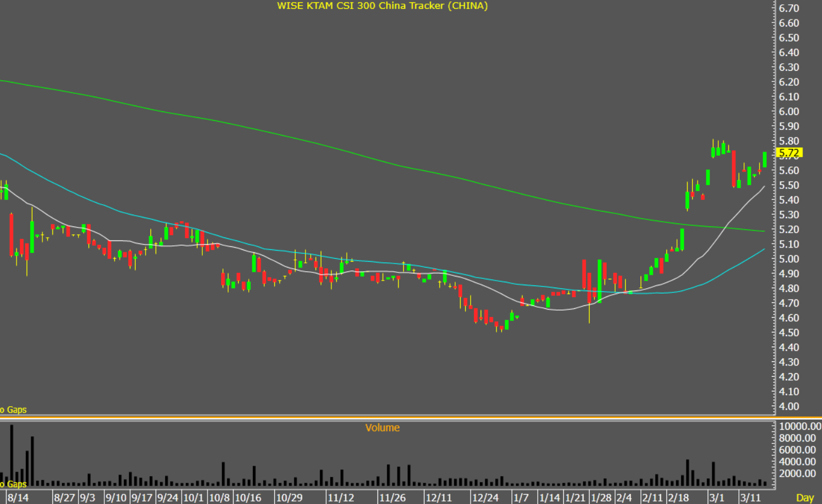822x504 pixels.
Task: Click the 6.30 price axis label
Action: (789, 67)
